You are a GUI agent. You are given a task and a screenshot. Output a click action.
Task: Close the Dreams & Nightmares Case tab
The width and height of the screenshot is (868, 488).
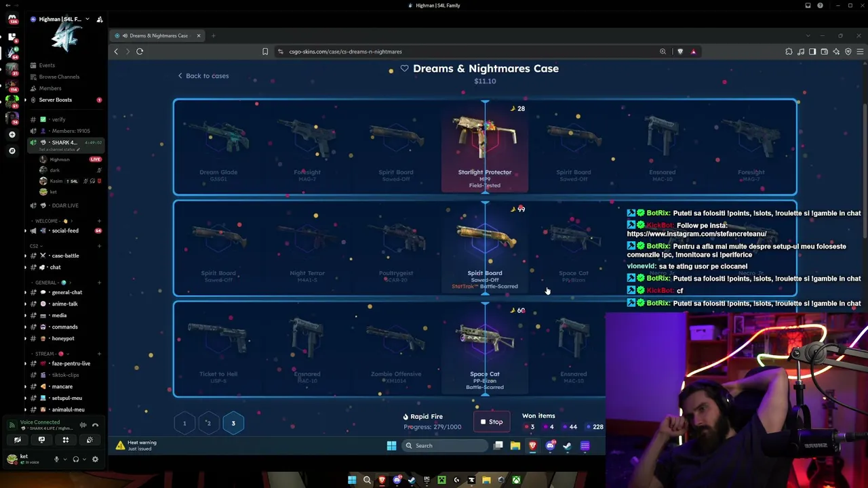point(199,36)
